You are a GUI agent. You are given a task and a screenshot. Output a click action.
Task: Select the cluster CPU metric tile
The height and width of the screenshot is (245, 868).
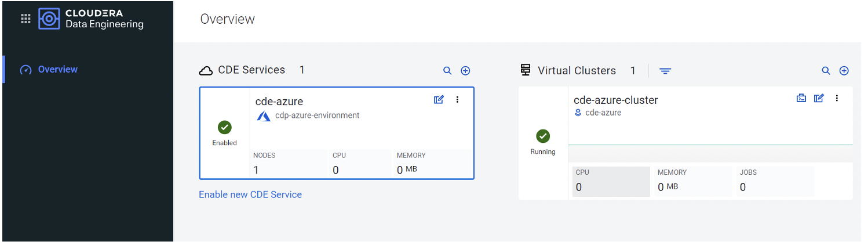[611, 181]
